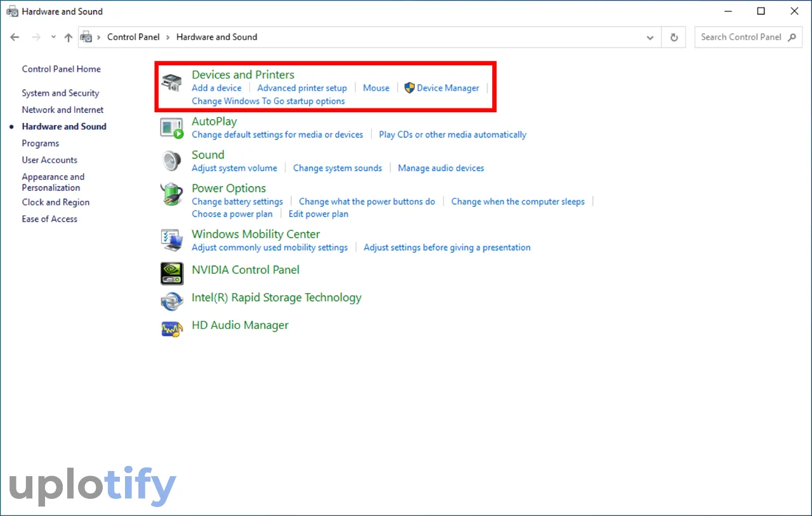This screenshot has height=516, width=812.
Task: Open the NVIDIA Control Panel heading
Action: (246, 269)
